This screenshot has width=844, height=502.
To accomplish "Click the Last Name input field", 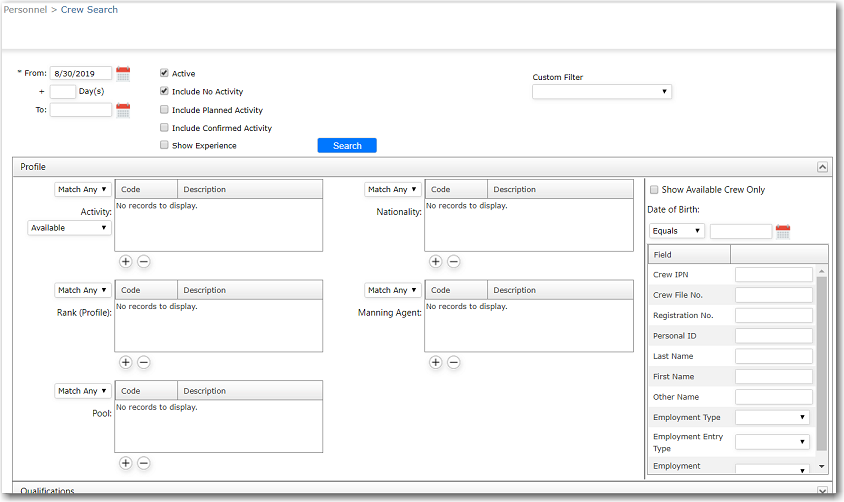I will pyautogui.click(x=773, y=356).
